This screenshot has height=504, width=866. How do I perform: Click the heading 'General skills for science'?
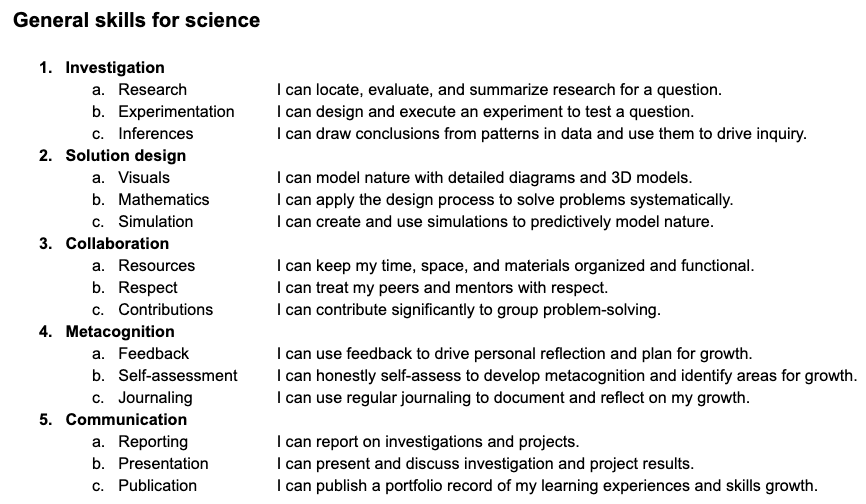pos(136,20)
